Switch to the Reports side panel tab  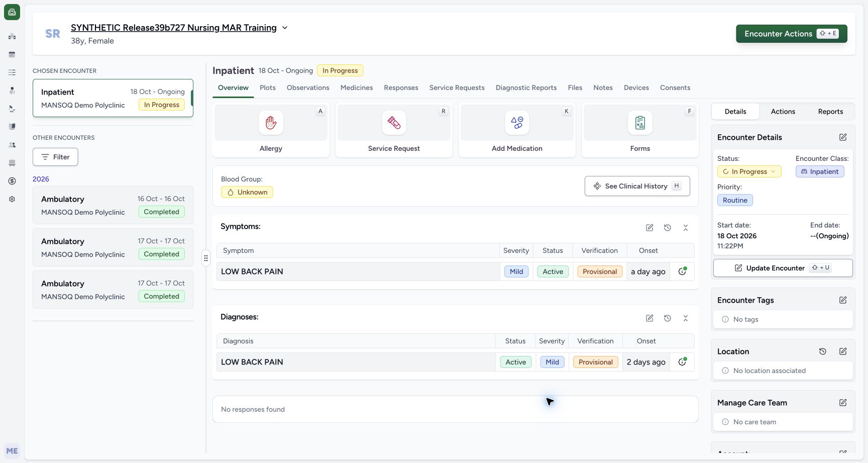point(830,112)
